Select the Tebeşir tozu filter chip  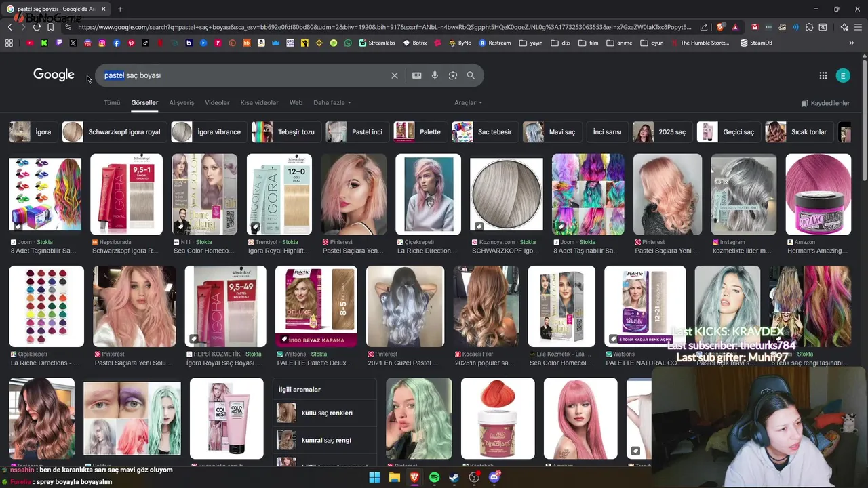point(285,132)
